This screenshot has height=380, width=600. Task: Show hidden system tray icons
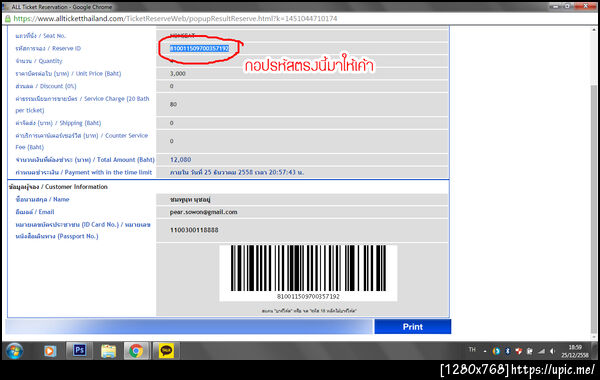point(485,351)
